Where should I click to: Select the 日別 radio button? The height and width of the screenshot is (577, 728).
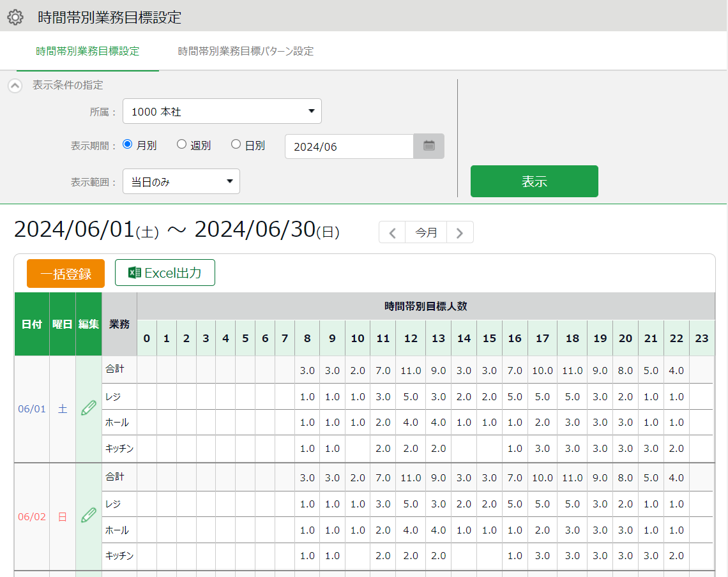click(236, 145)
